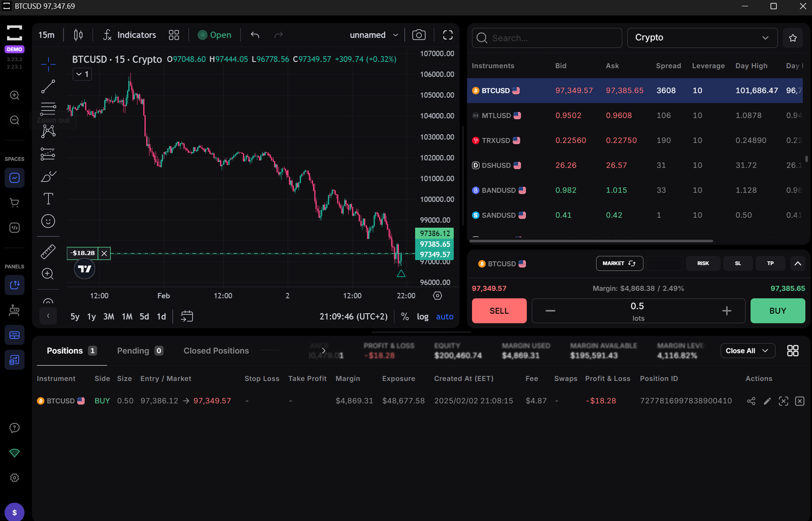This screenshot has width=812, height=521.
Task: Select the 1d chart range
Action: pyautogui.click(x=161, y=317)
